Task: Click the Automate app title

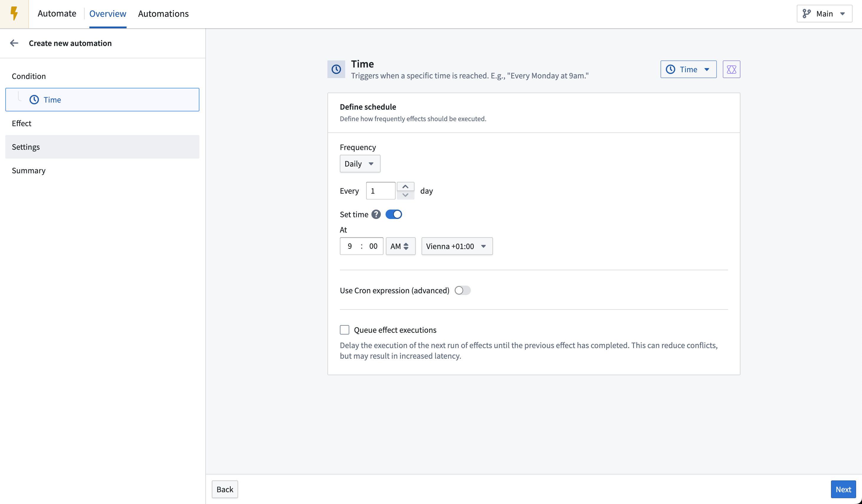Action: coord(57,14)
